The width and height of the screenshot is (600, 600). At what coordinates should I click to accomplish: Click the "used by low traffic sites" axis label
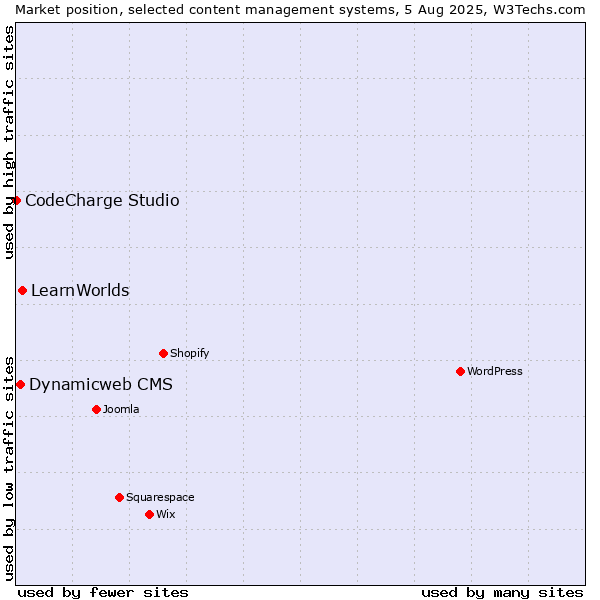point(8,469)
